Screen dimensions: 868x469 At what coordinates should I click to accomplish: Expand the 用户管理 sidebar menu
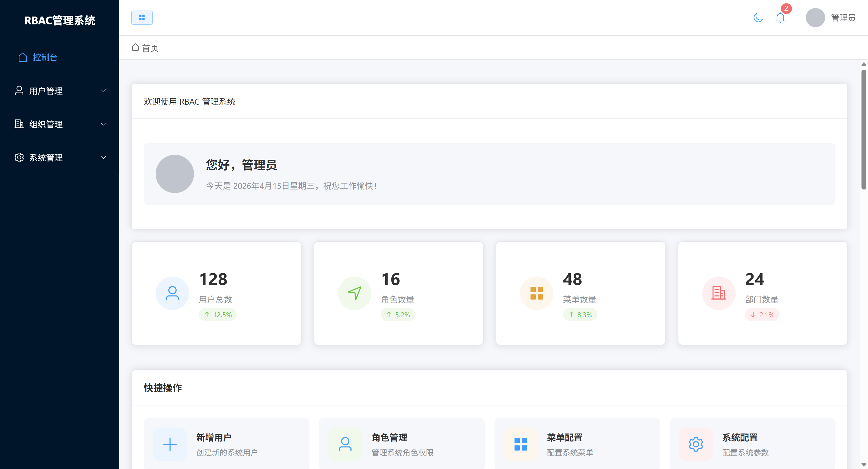point(46,91)
